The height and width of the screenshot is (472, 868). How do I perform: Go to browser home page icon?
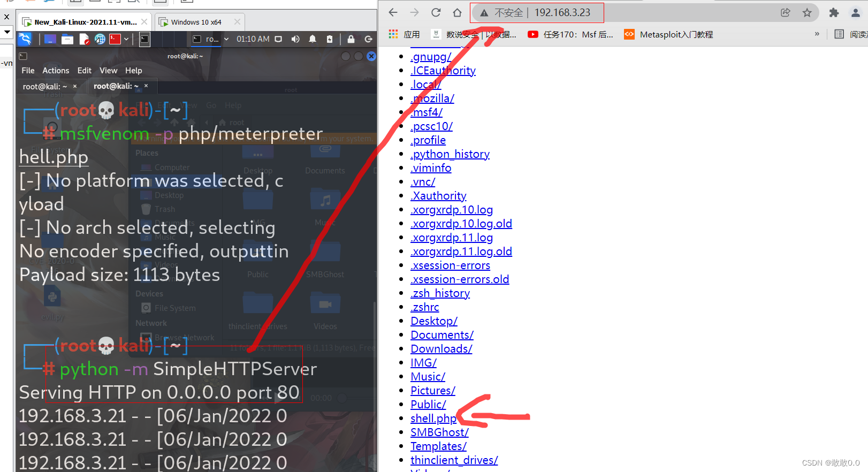(457, 12)
